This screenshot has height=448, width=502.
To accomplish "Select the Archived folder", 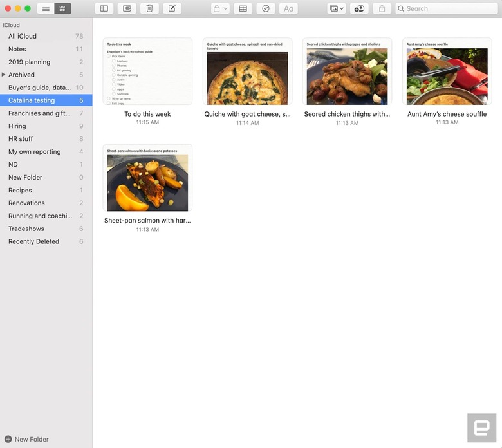I will pos(46,75).
